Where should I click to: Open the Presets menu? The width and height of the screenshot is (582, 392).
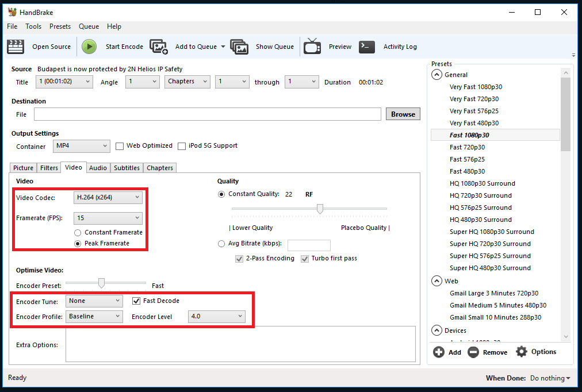coord(60,26)
